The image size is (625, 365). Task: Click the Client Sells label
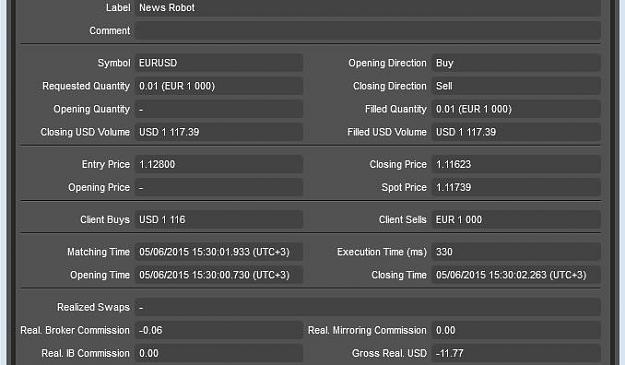pos(403,220)
